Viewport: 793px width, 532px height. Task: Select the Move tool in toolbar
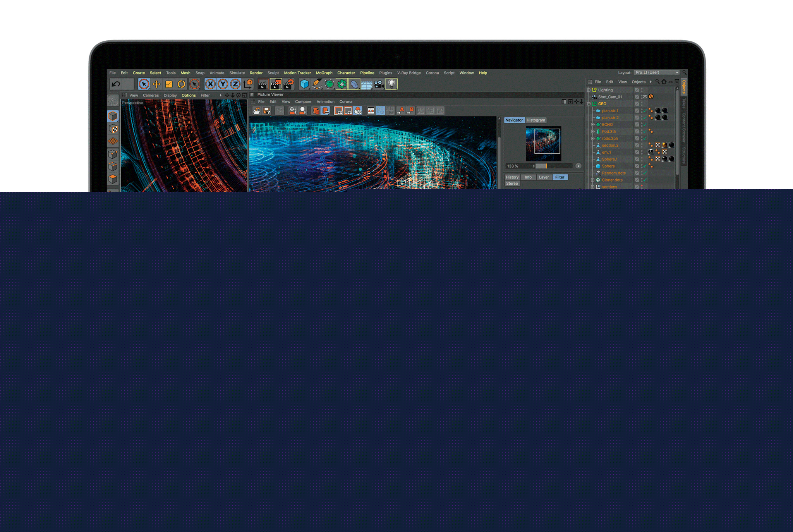(156, 84)
